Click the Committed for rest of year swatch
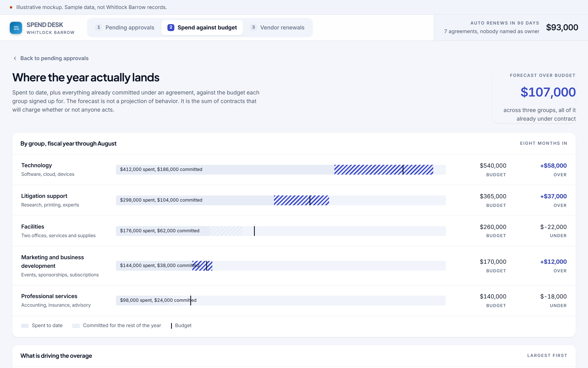588x368 pixels. (x=76, y=326)
